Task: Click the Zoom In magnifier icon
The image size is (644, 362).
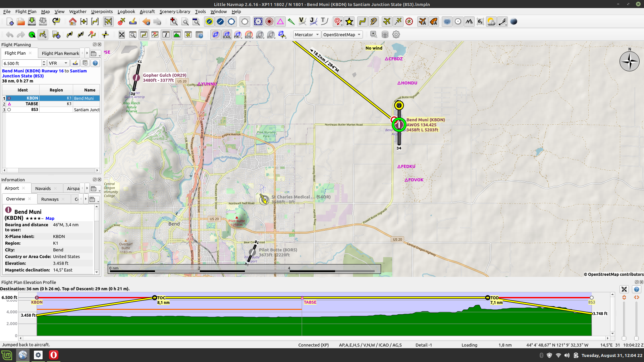Action: [x=174, y=22]
